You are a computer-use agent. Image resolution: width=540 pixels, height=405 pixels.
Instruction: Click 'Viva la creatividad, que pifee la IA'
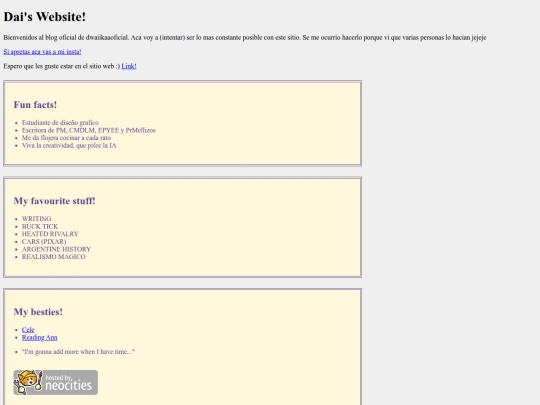click(69, 145)
